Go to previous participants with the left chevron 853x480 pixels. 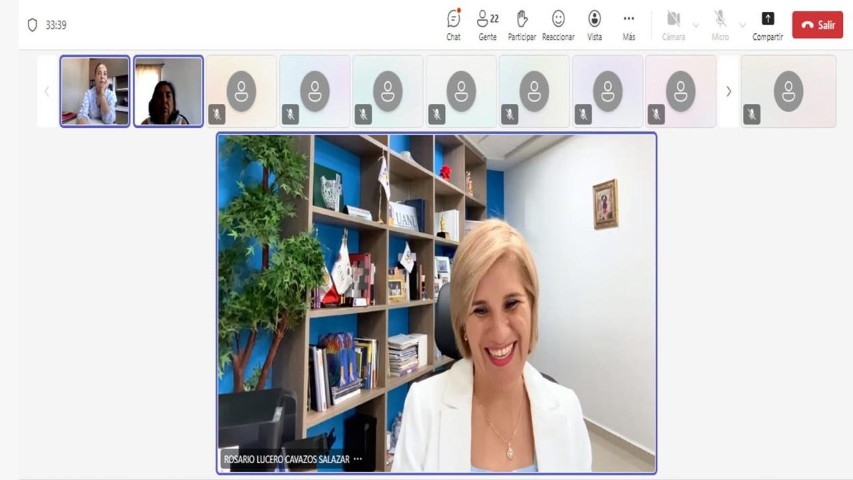(x=47, y=91)
